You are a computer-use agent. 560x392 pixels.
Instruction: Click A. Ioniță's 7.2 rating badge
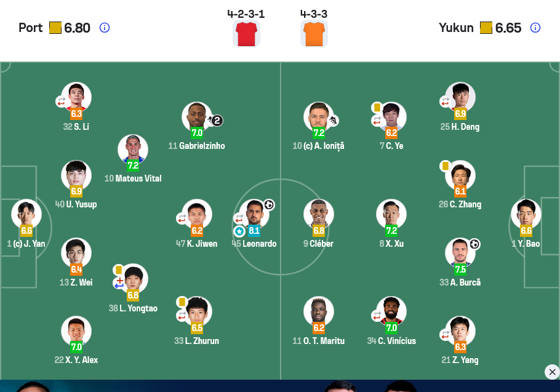(319, 132)
